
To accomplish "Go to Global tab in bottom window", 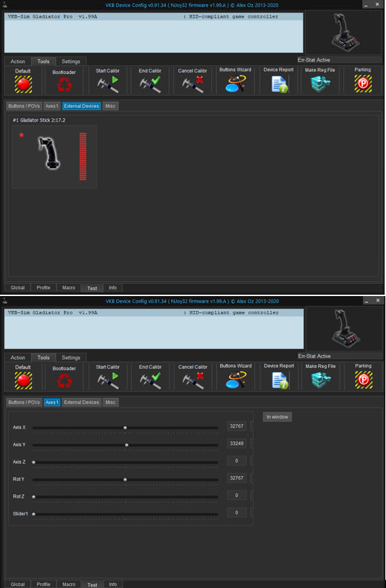I will [x=18, y=584].
